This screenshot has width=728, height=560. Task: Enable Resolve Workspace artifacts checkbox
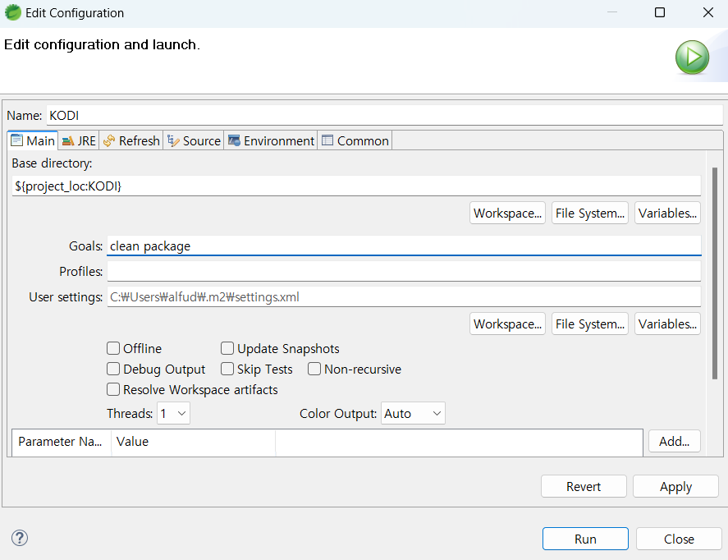[113, 389]
